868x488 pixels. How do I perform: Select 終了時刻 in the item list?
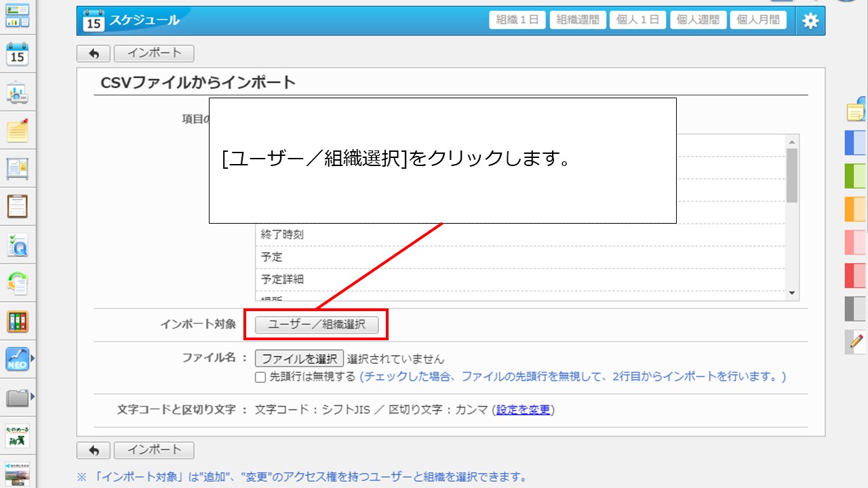click(520, 235)
